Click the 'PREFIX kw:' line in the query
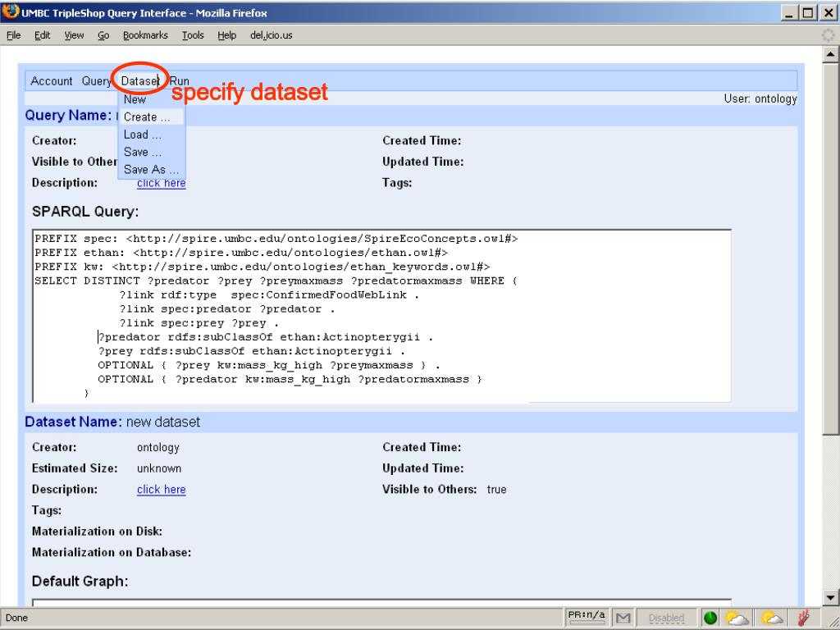 [x=262, y=267]
